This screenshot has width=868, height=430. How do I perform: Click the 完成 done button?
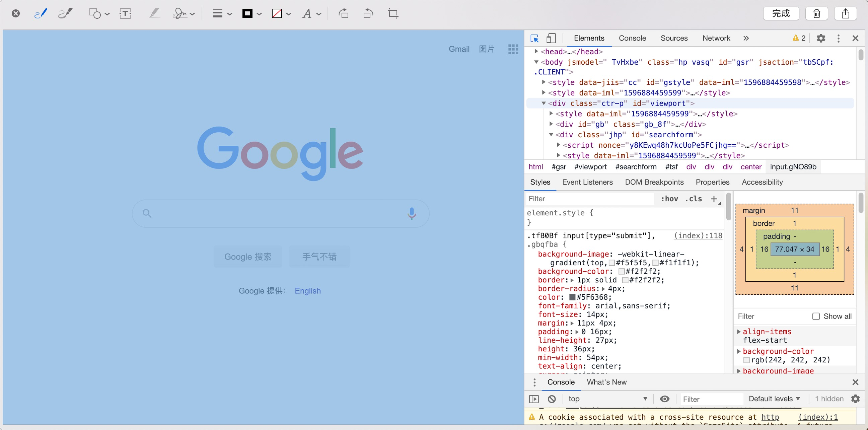pos(781,13)
